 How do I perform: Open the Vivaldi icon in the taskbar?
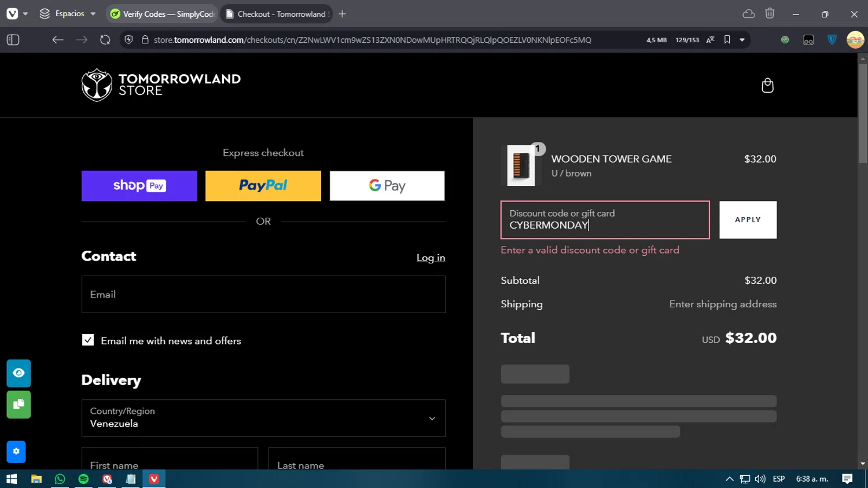click(x=154, y=479)
